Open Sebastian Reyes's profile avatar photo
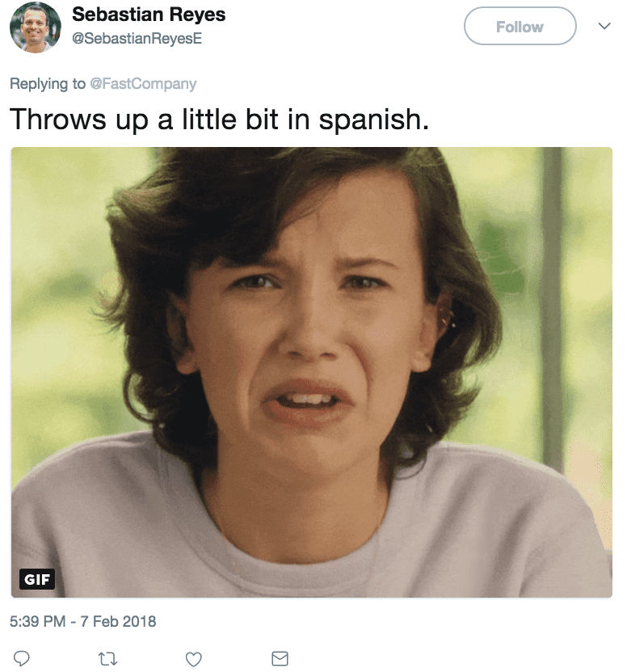This screenshot has height=672, width=627. (x=36, y=27)
